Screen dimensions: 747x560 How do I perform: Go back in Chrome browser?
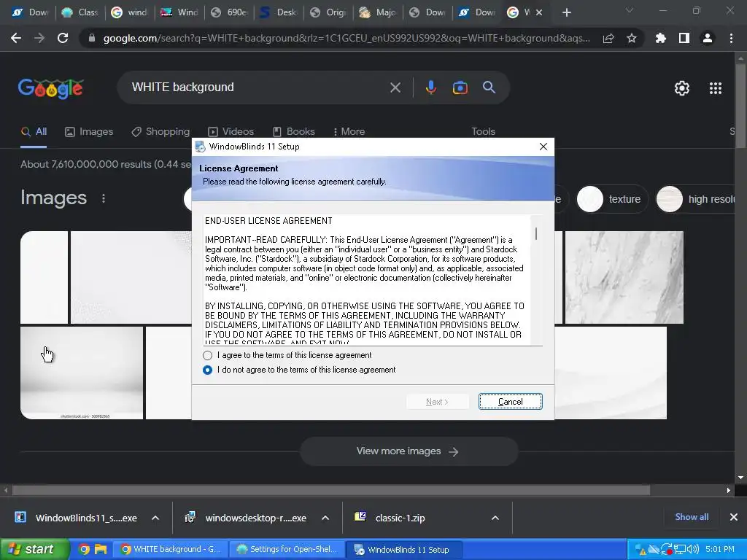(16, 38)
